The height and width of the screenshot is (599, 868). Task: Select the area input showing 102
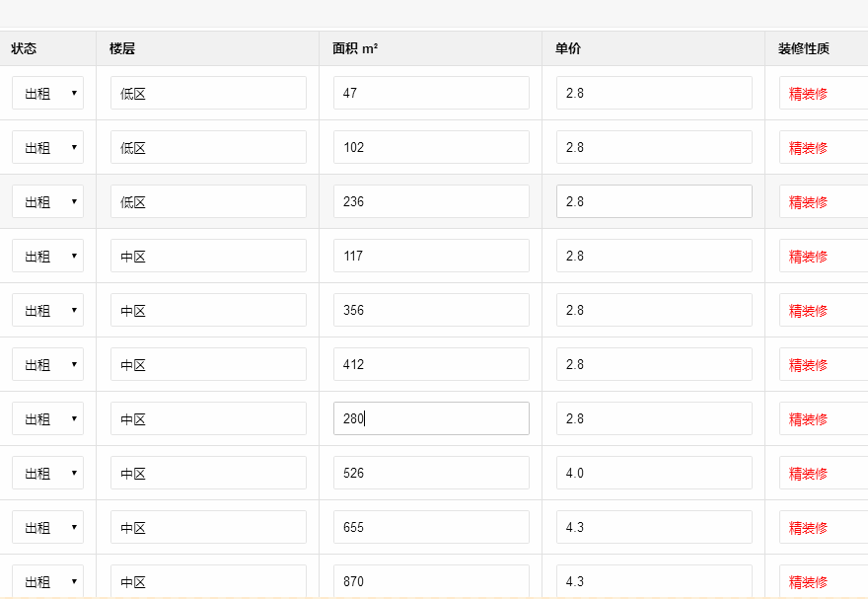(x=431, y=147)
